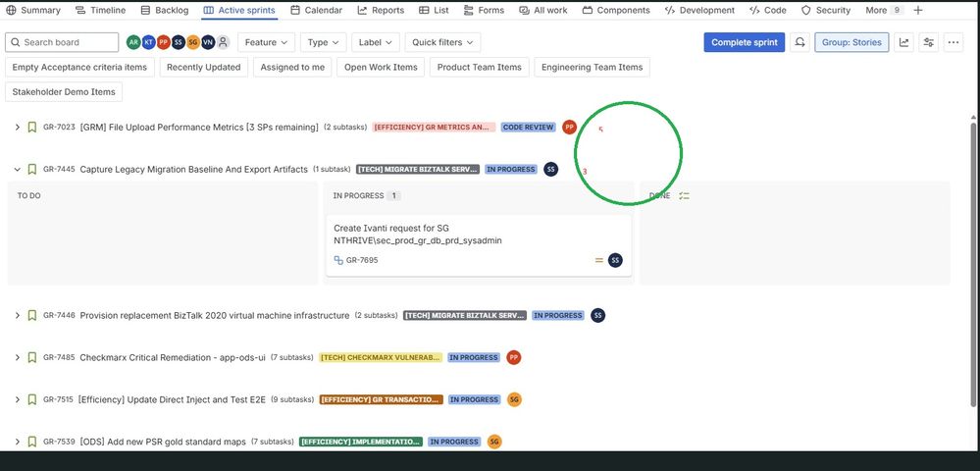The height and width of the screenshot is (471, 980).
Task: Toggle the Product Team Items filter
Action: click(480, 67)
